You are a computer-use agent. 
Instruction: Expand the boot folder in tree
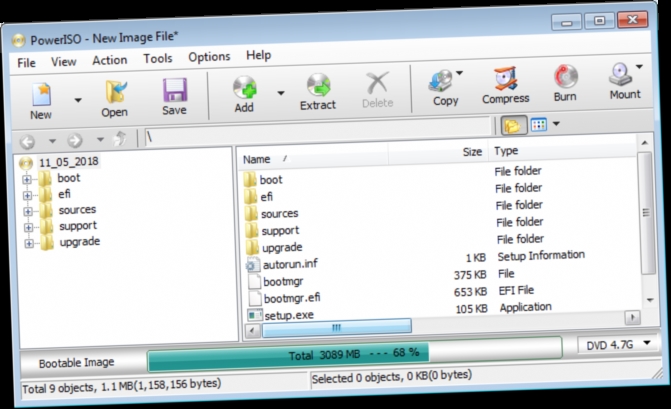pyautogui.click(x=27, y=180)
